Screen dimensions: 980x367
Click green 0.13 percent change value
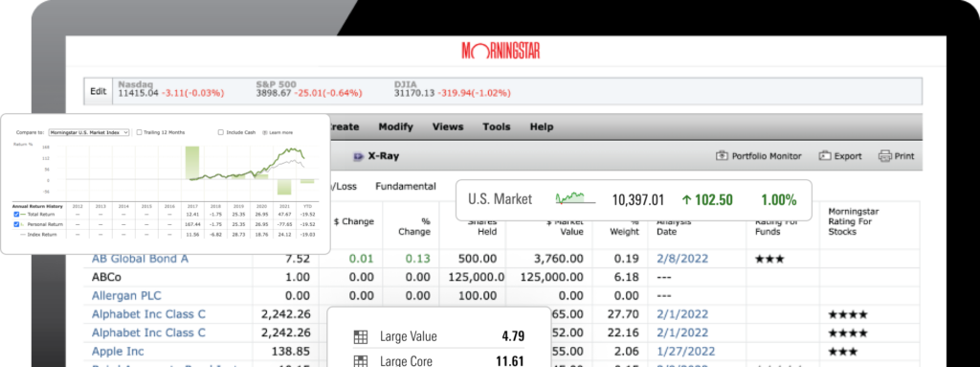click(417, 259)
